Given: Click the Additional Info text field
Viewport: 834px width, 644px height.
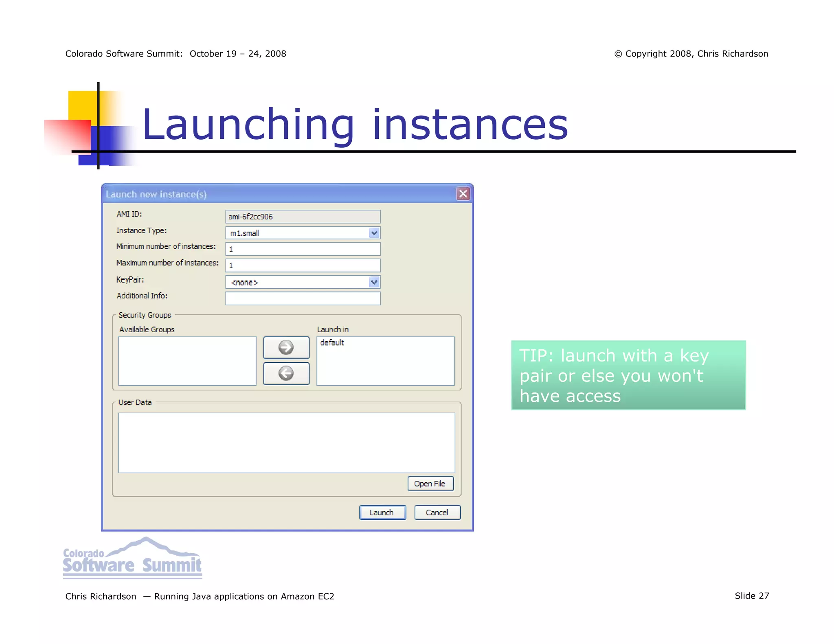Looking at the screenshot, I should [x=303, y=298].
